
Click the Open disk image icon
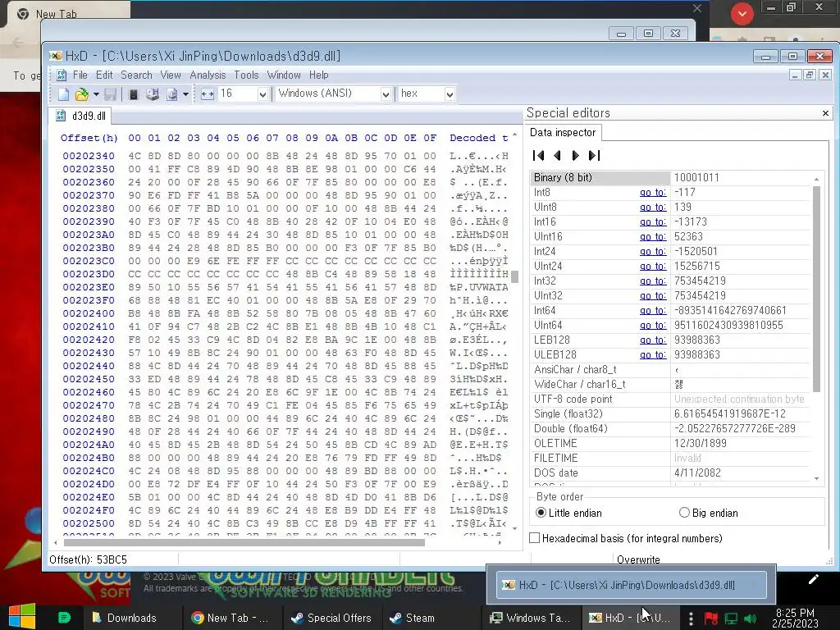coord(172,94)
